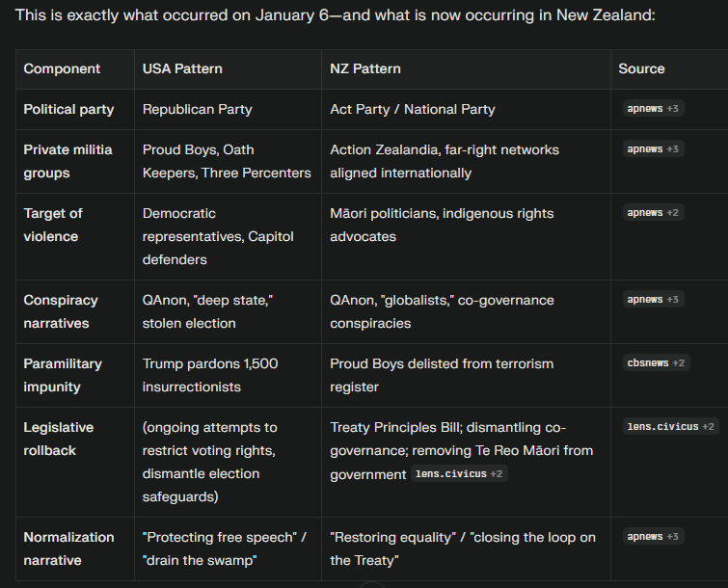This screenshot has height=588, width=728.
Task: Click apnews citation for Private militia groups row
Action: coord(653,149)
